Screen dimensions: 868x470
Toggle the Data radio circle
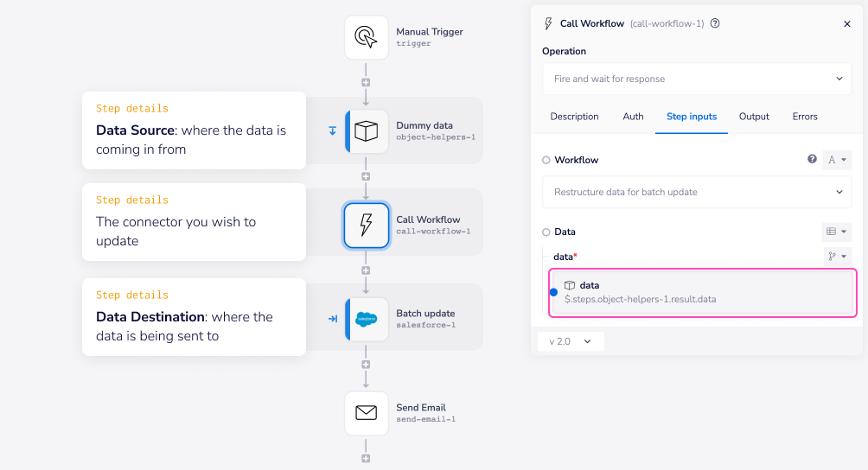click(x=546, y=232)
